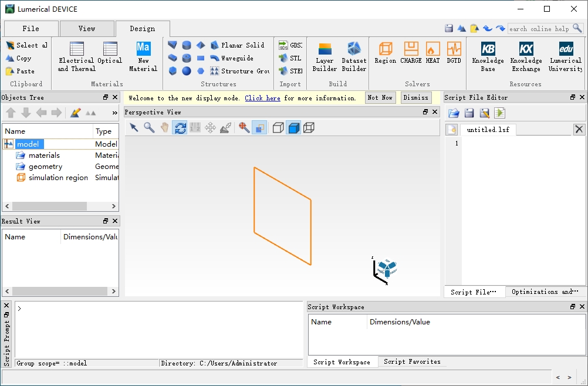Open the Layer Builder

325,56
